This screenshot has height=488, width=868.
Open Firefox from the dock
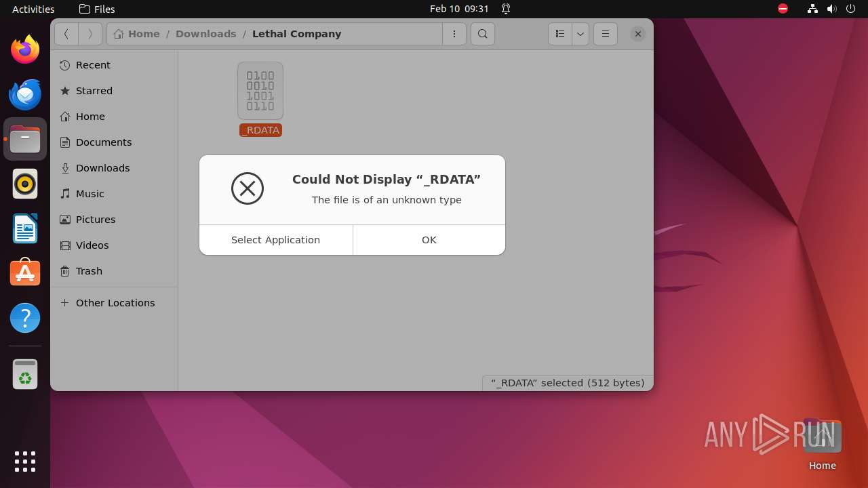click(25, 49)
